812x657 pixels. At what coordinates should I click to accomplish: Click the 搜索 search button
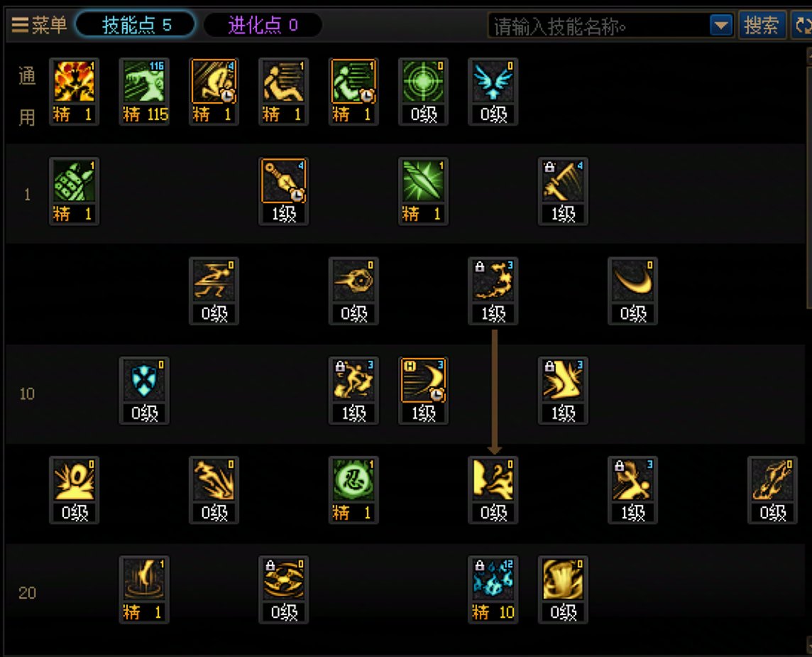click(x=761, y=25)
